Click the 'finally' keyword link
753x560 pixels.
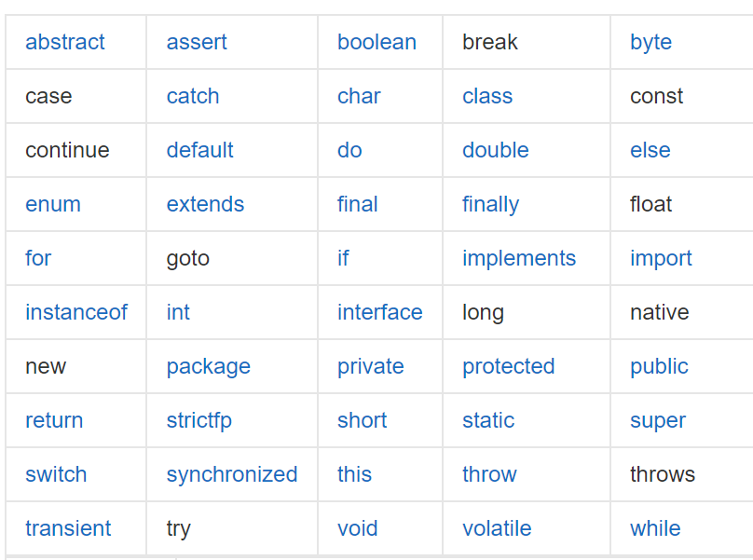point(490,204)
